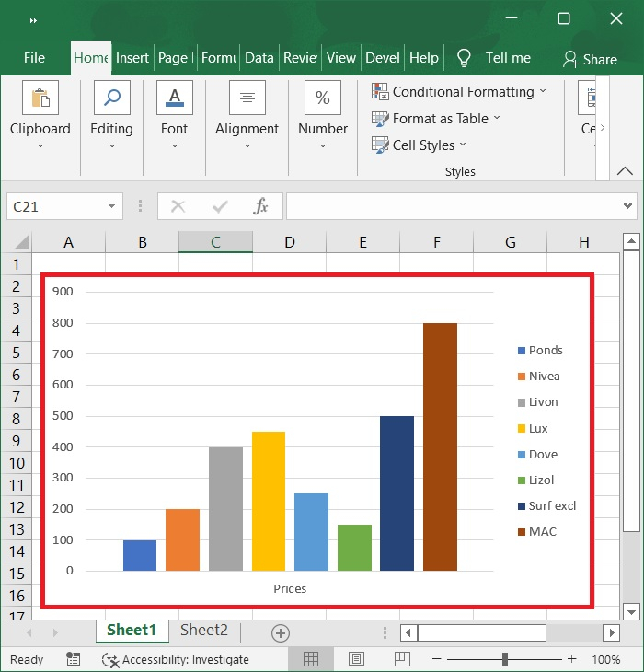
Task: Select the yellow Lux bar in chart
Action: tap(269, 501)
